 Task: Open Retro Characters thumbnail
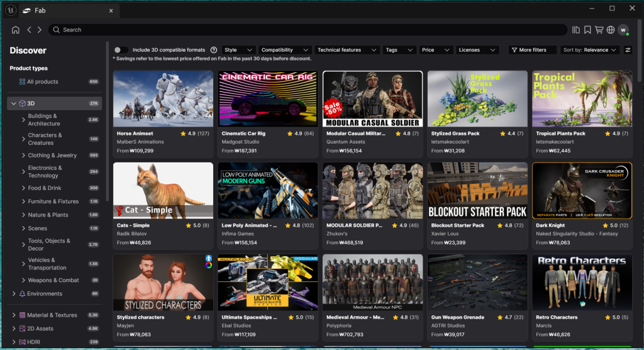tap(582, 282)
